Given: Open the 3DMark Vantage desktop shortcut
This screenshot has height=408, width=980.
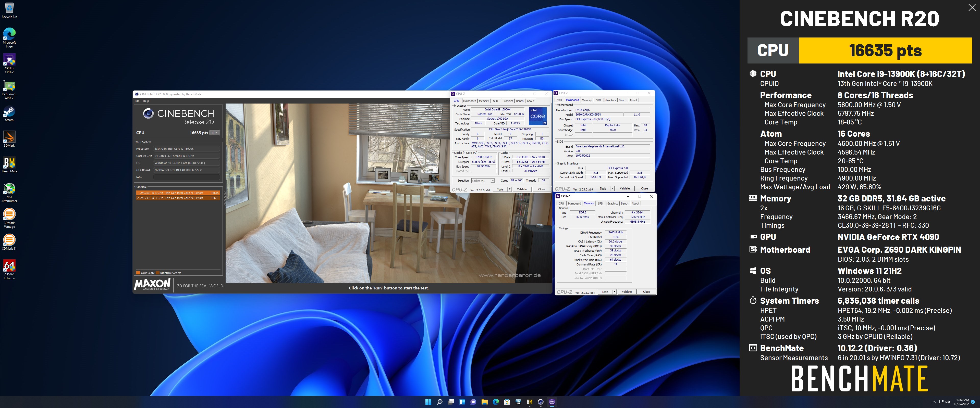Looking at the screenshot, I should point(9,218).
